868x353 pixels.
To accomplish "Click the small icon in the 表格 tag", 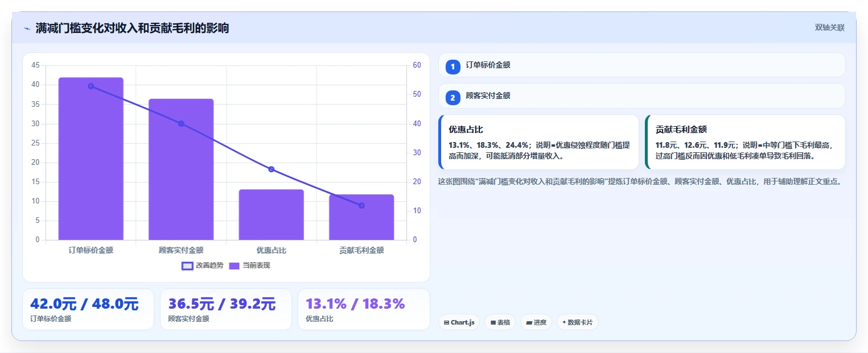I will tap(493, 322).
